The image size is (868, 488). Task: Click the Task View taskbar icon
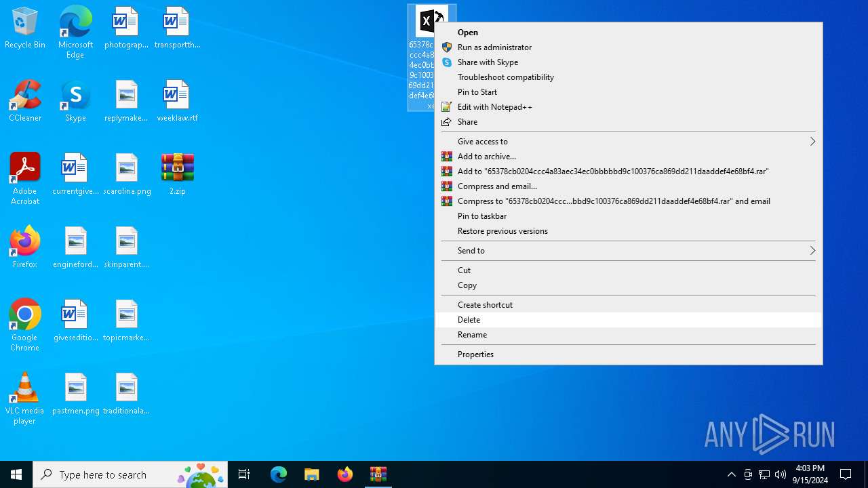(244, 474)
